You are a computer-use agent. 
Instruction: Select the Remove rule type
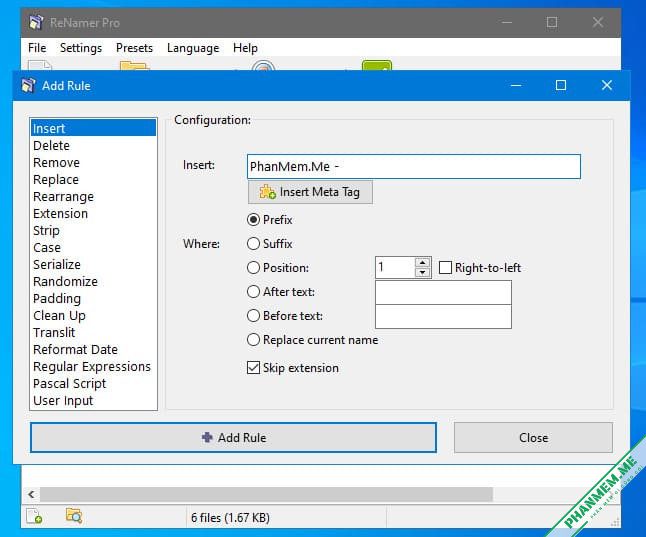click(x=93, y=162)
